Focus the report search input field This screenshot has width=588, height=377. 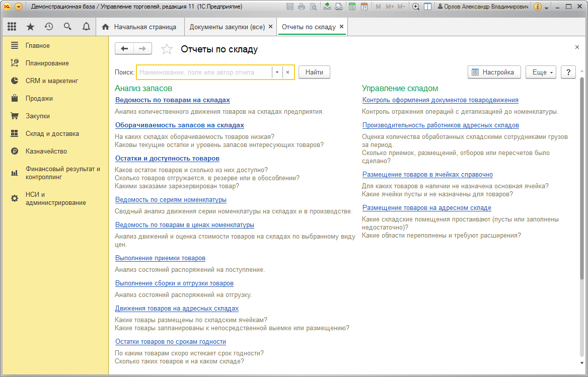click(204, 72)
